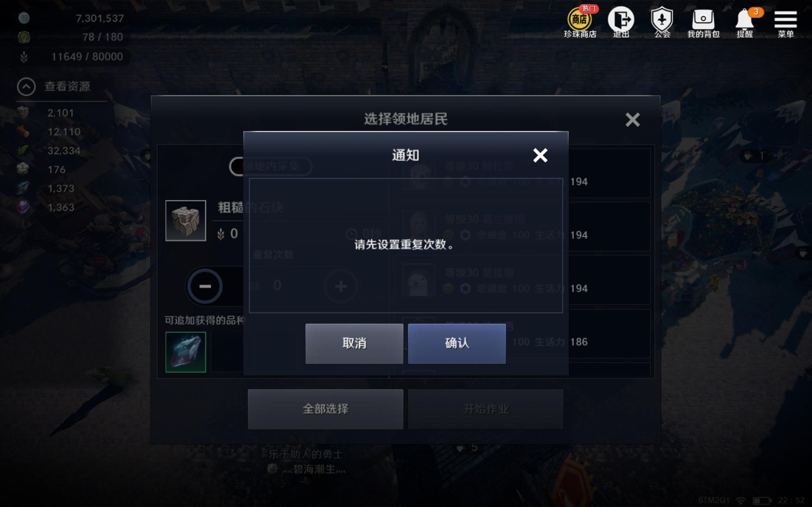Image resolution: width=812 pixels, height=507 pixels.
Task: Click the start work (开始作业) button
Action: point(486,409)
